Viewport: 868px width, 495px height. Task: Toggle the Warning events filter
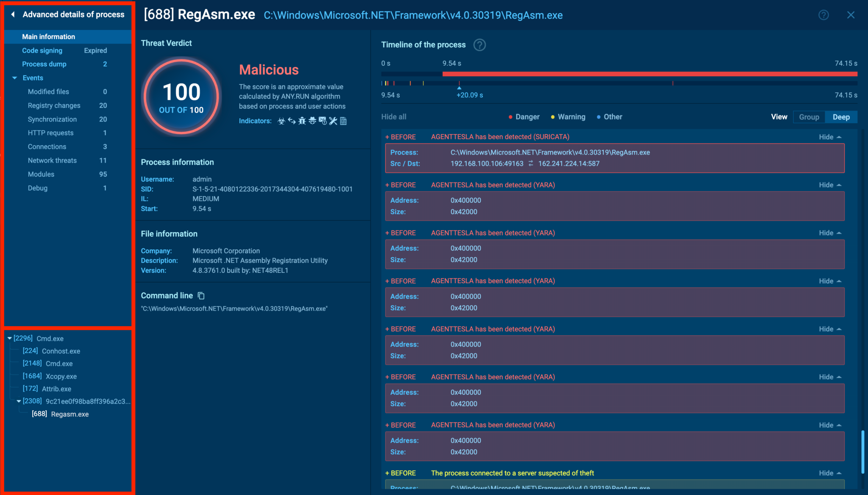point(568,117)
